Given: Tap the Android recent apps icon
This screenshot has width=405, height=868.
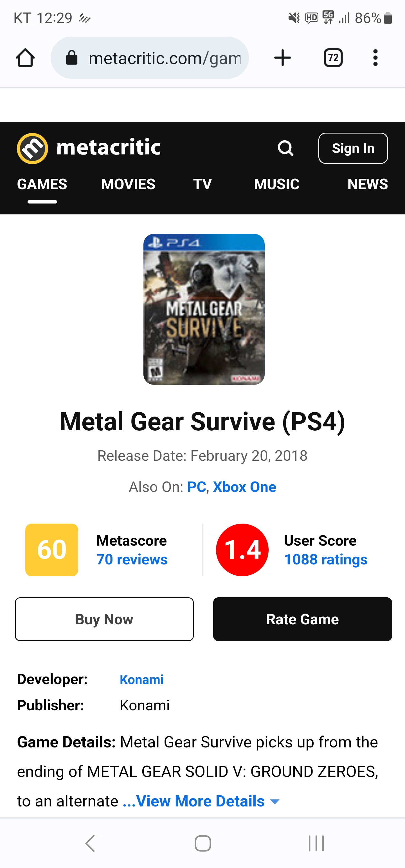Looking at the screenshot, I should [316, 843].
